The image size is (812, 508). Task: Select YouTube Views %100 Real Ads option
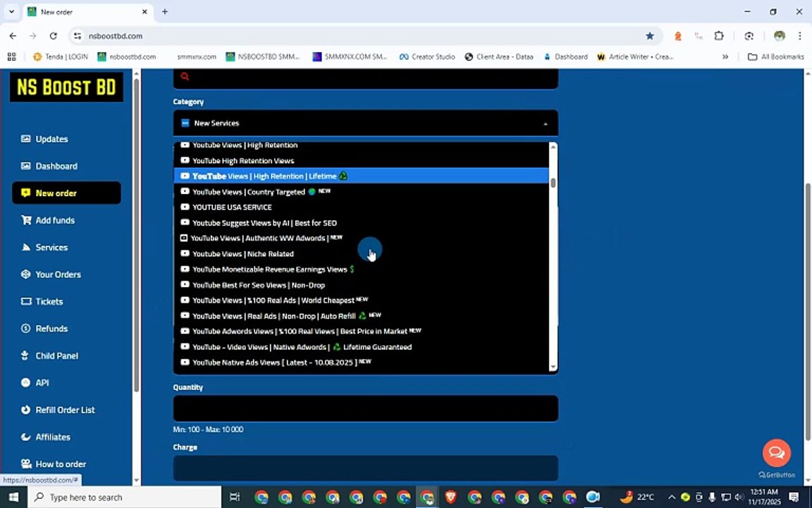click(x=362, y=300)
